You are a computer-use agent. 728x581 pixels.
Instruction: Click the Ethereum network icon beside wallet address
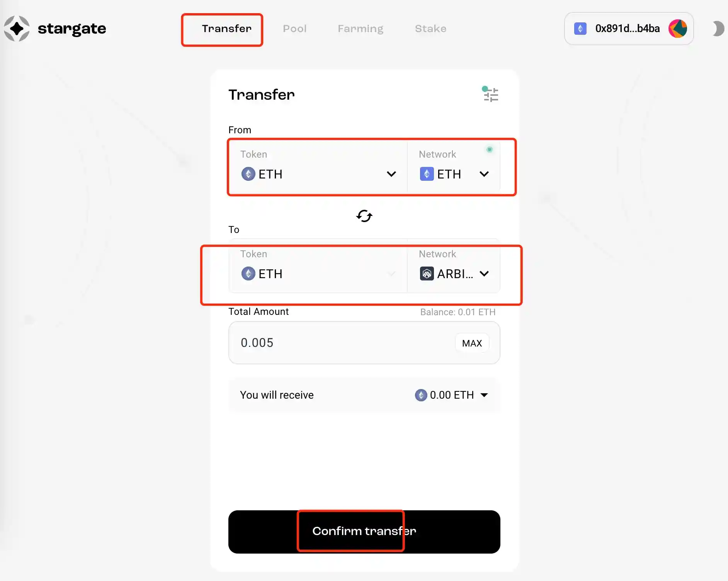click(x=580, y=29)
